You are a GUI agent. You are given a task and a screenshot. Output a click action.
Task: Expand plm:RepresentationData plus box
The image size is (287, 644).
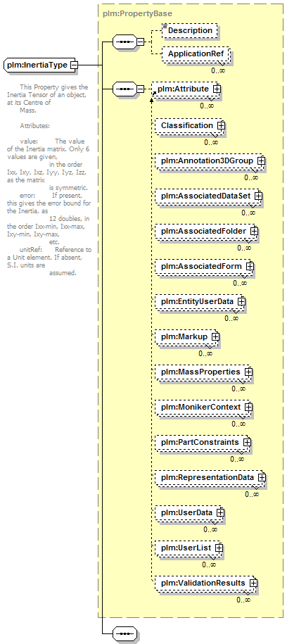[262, 478]
